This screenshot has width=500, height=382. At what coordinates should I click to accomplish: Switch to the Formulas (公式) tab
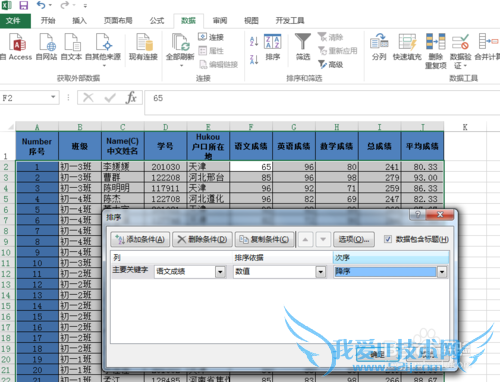tap(157, 21)
